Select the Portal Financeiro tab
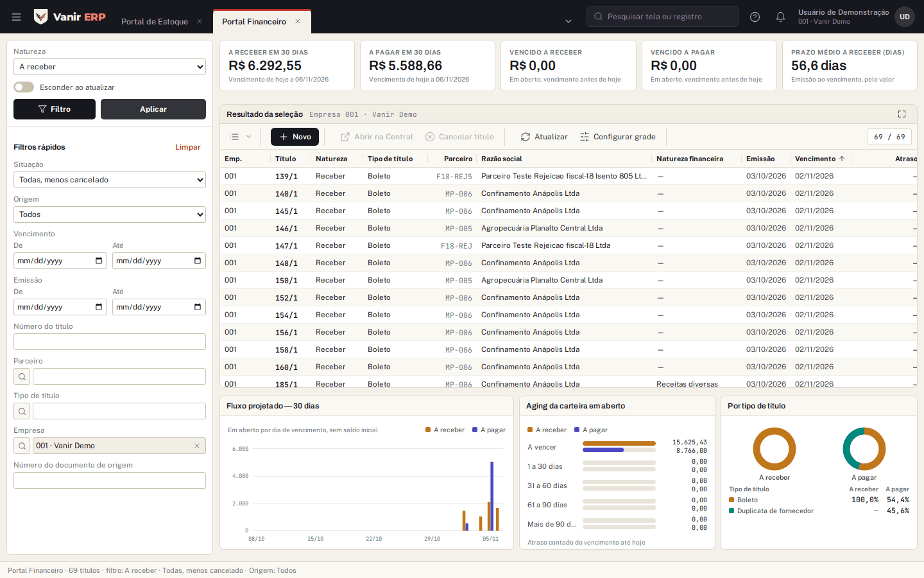The image size is (924, 578). (254, 21)
